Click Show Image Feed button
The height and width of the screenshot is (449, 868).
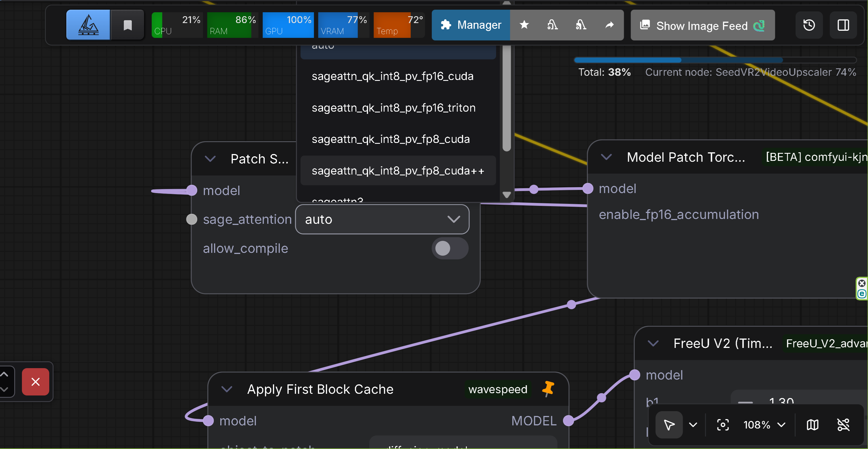(702, 26)
